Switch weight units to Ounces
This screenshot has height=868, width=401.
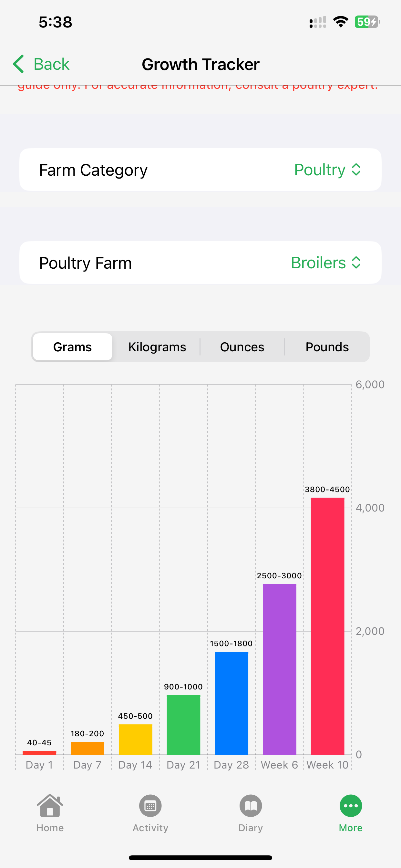(x=242, y=347)
